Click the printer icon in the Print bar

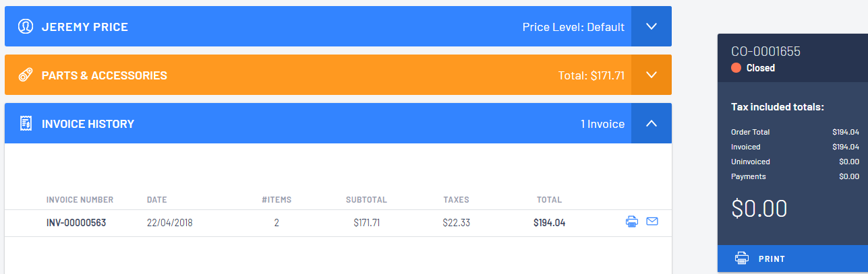click(x=741, y=259)
